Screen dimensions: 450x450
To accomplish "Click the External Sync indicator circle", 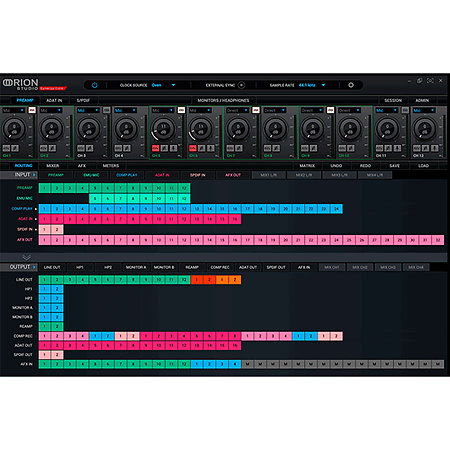I will pos(241,85).
